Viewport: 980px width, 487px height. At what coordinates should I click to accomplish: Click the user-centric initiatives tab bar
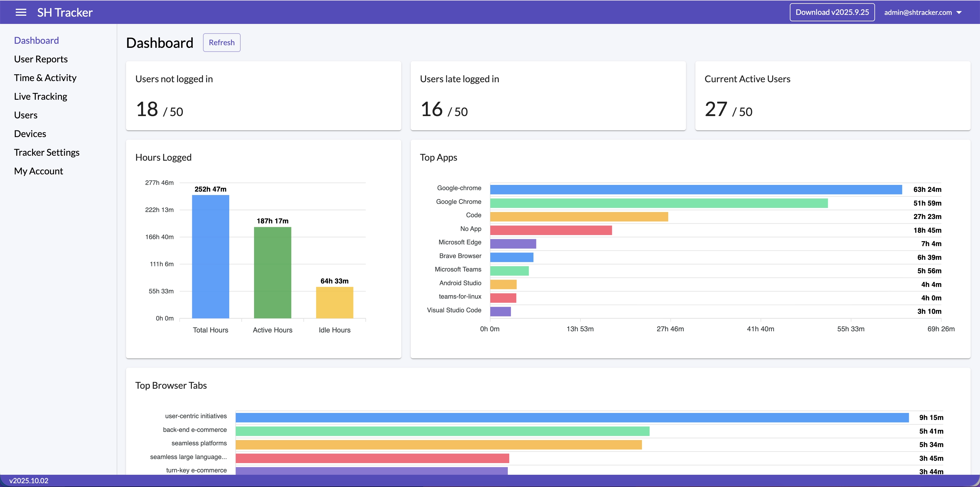572,417
